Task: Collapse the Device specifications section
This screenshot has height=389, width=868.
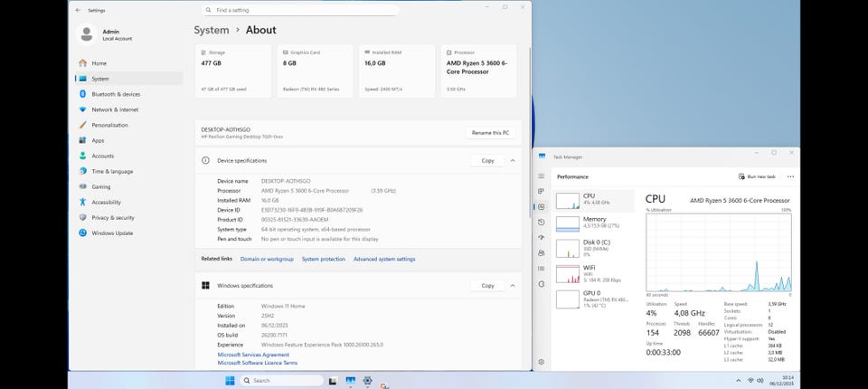Action: [x=513, y=160]
